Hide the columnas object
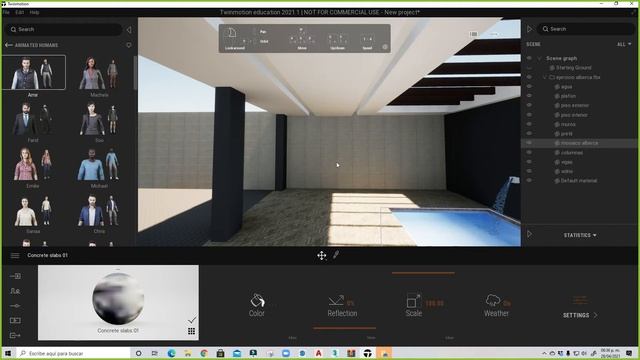 (x=529, y=152)
